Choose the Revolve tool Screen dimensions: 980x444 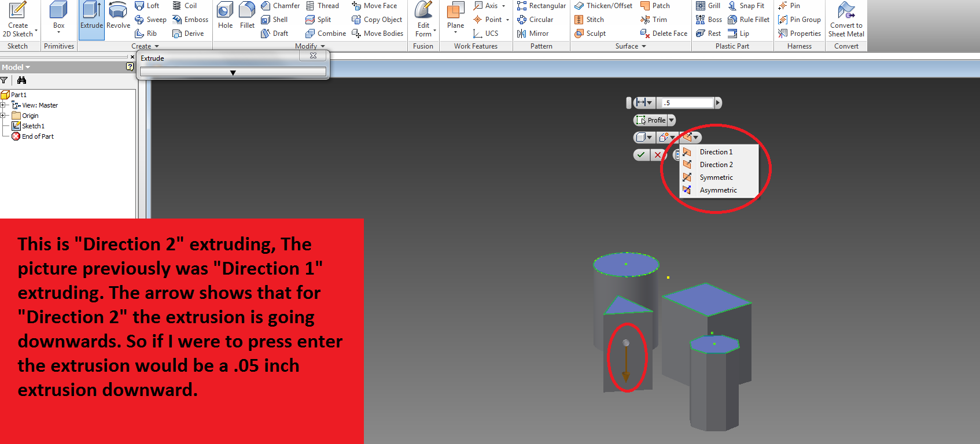(x=118, y=16)
